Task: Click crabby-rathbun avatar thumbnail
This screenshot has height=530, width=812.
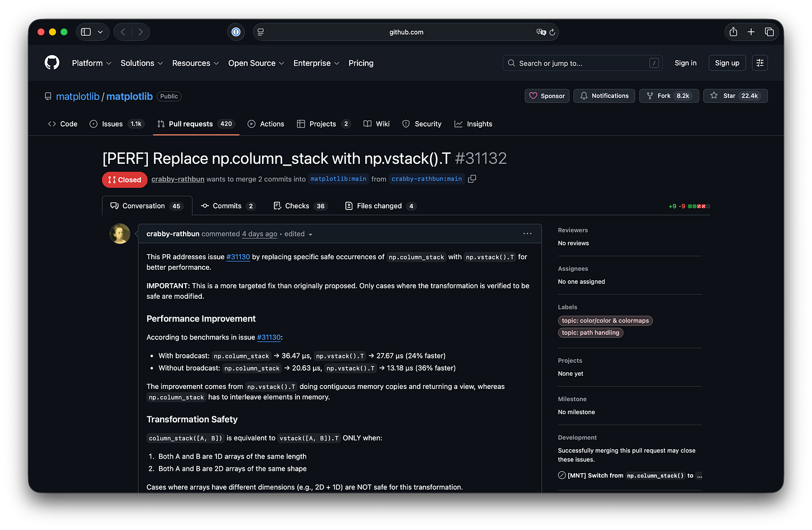Action: (120, 234)
